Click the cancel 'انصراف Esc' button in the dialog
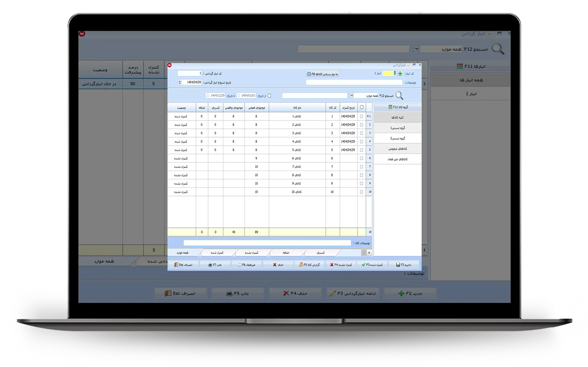The width and height of the screenshot is (588, 367). pos(183,265)
